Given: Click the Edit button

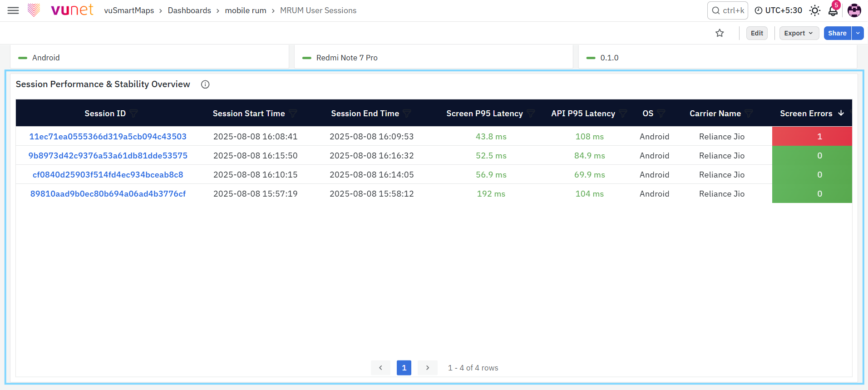Looking at the screenshot, I should [x=757, y=33].
